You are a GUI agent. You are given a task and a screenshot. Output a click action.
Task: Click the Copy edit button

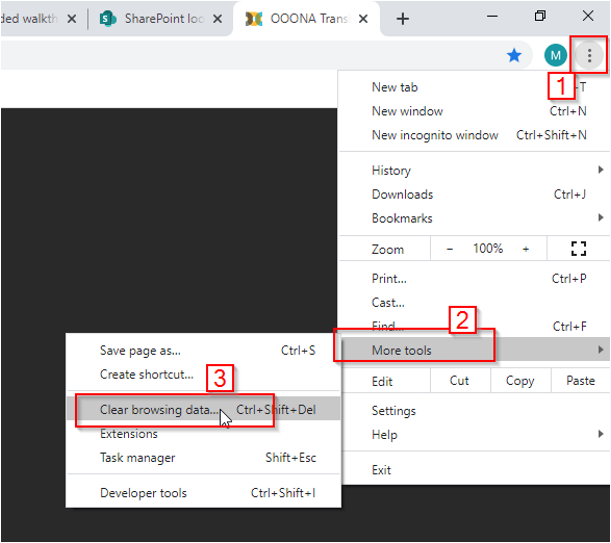pos(519,380)
